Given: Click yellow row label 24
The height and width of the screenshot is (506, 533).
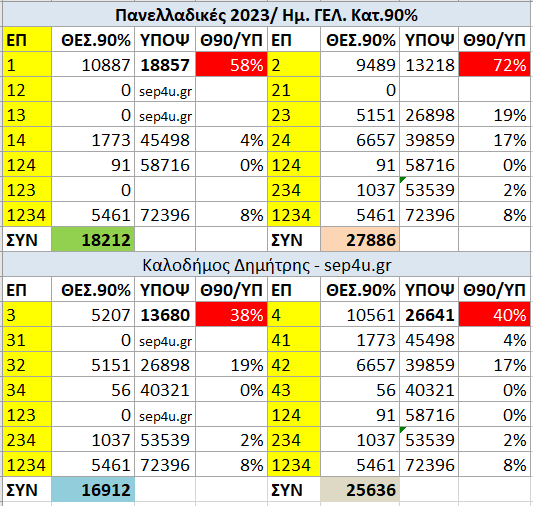Looking at the screenshot, I should click(x=294, y=140).
